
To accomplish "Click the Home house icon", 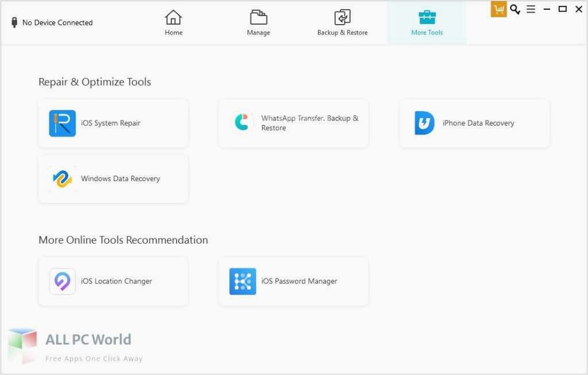I will (x=173, y=17).
